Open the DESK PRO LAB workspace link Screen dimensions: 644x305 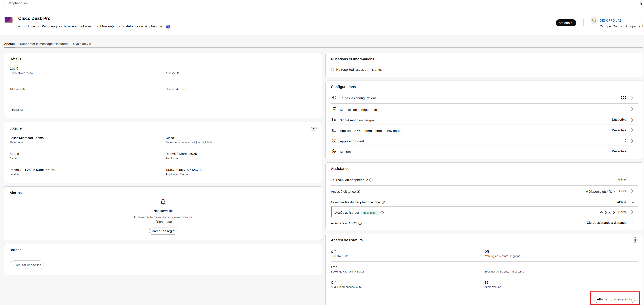tap(610, 20)
